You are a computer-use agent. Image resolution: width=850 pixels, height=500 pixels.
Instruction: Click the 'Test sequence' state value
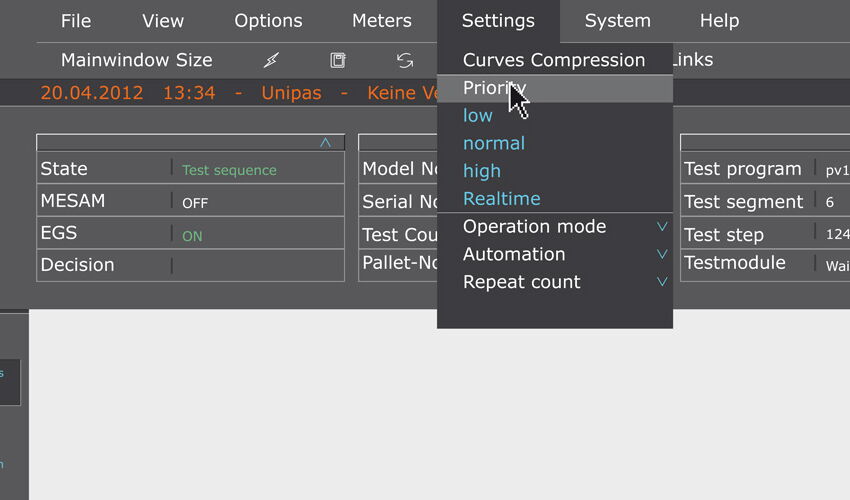point(229,170)
